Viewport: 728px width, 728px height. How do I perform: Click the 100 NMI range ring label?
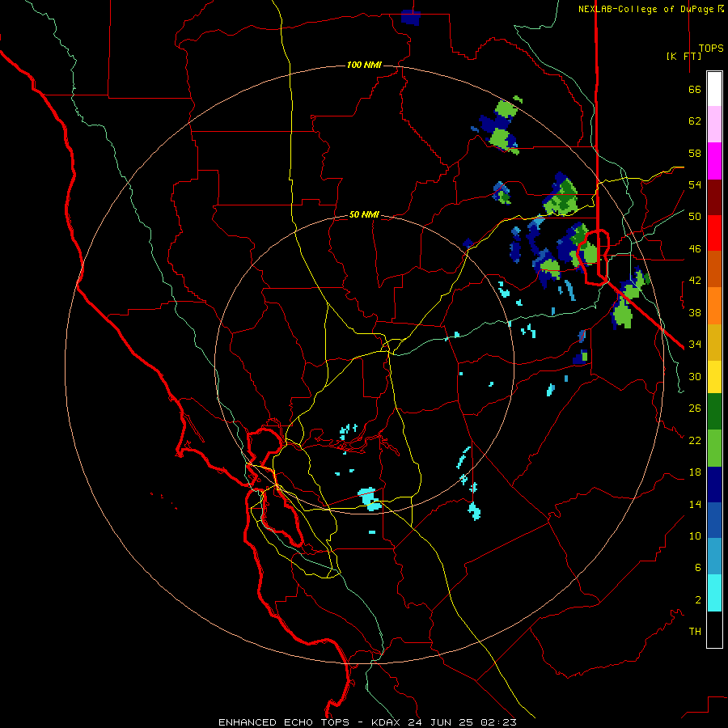(x=364, y=65)
